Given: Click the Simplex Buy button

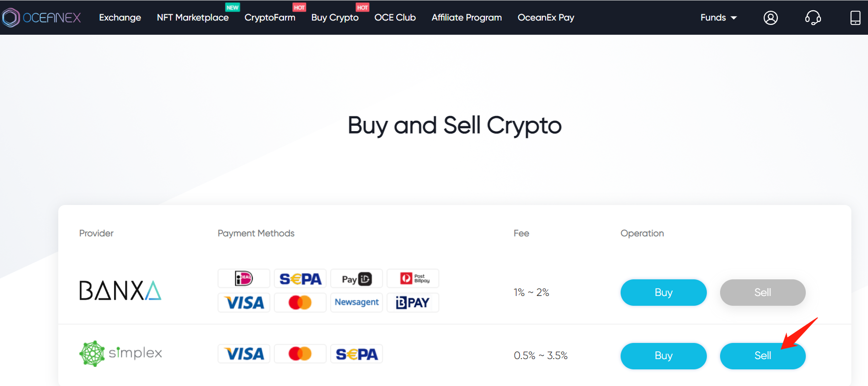Looking at the screenshot, I should point(663,356).
